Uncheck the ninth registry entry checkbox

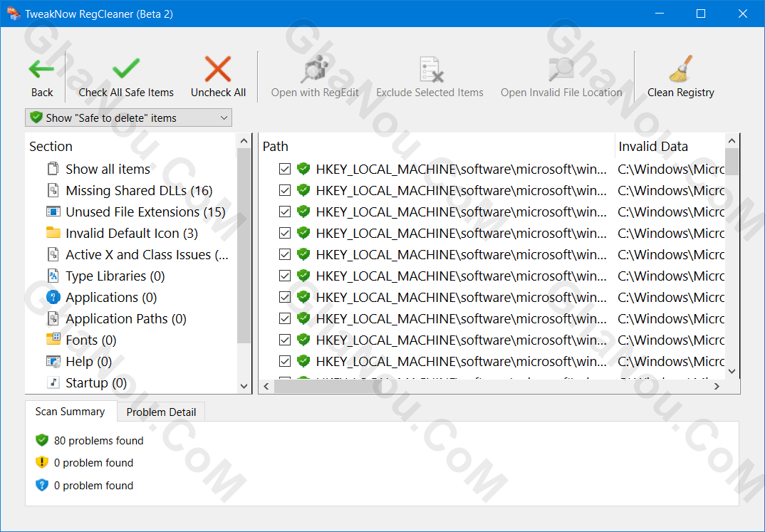tap(285, 340)
